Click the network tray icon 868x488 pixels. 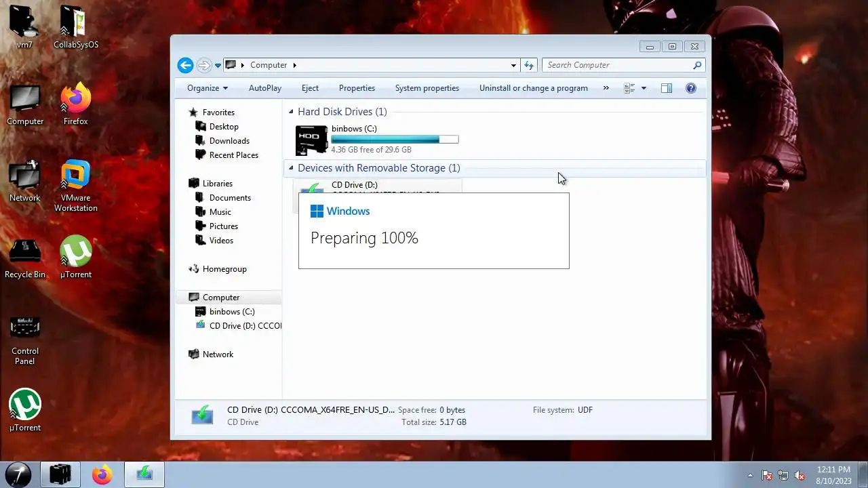783,475
